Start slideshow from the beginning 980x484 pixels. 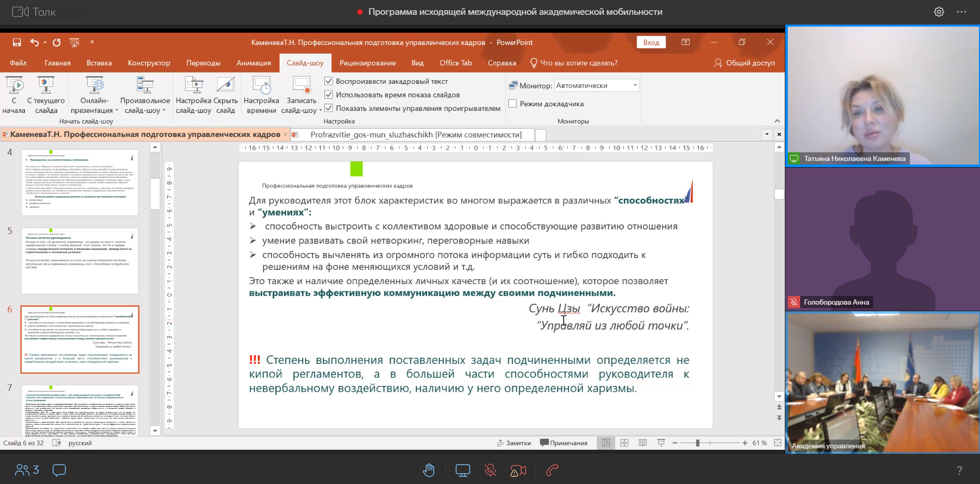tap(14, 95)
